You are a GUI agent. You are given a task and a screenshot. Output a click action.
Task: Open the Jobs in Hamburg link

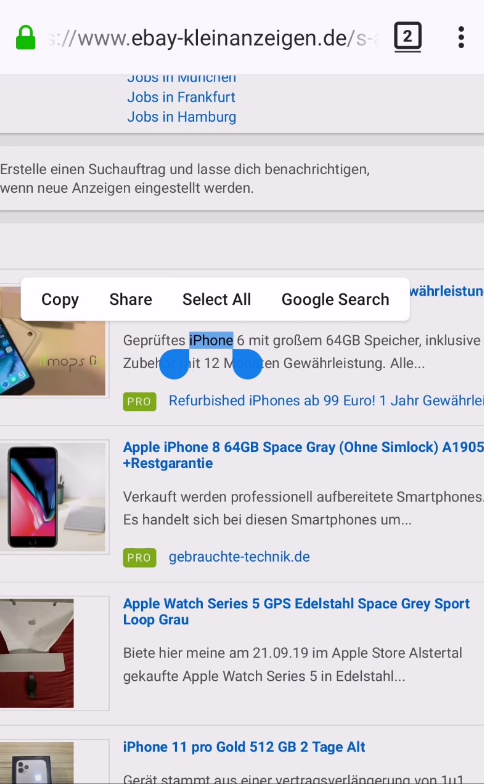coord(182,117)
